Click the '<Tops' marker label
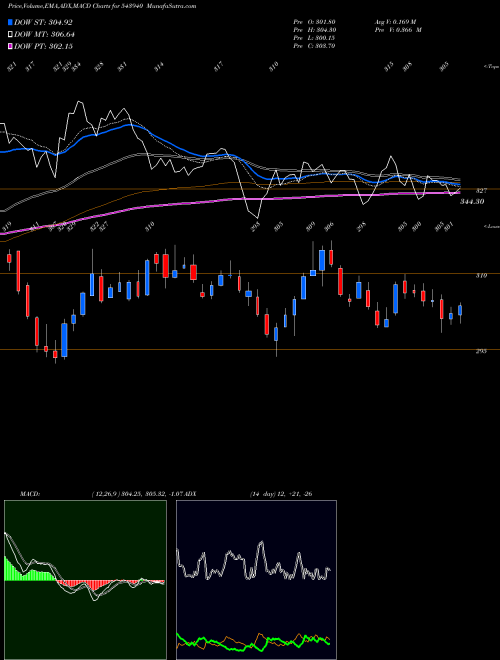500x660 pixels. coord(491,67)
